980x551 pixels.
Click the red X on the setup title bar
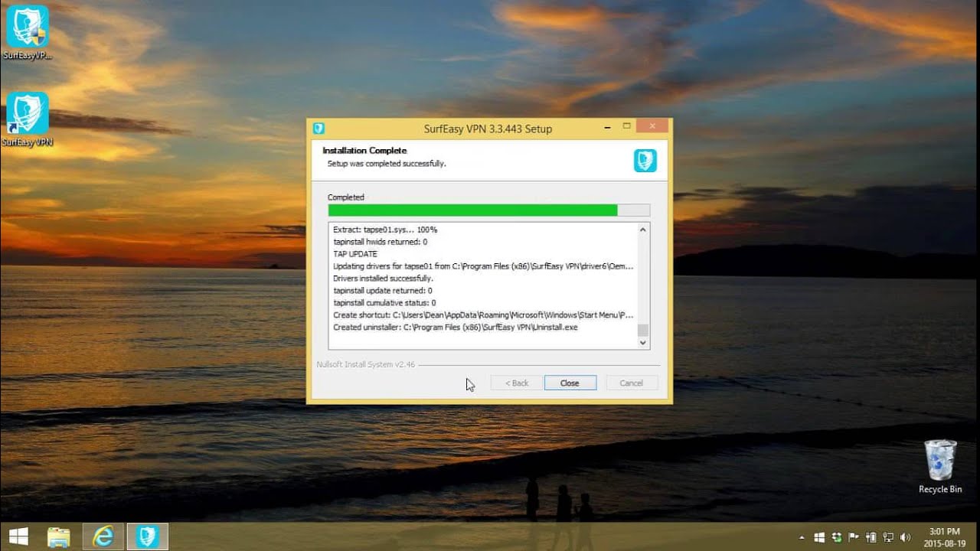coord(652,126)
